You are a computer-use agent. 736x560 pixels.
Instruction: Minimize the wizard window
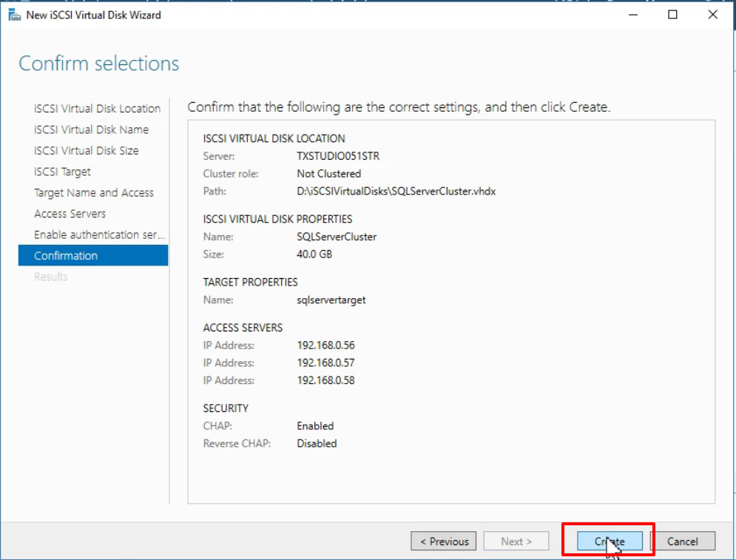pyautogui.click(x=633, y=15)
